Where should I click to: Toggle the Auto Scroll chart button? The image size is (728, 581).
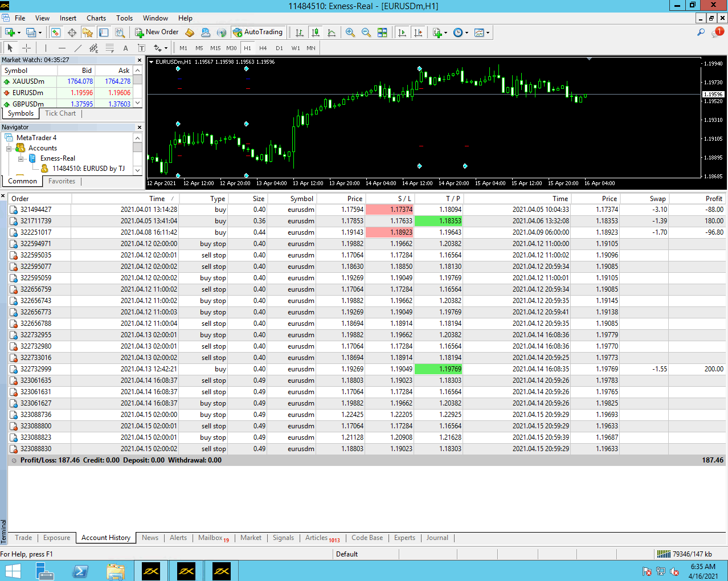pos(402,32)
